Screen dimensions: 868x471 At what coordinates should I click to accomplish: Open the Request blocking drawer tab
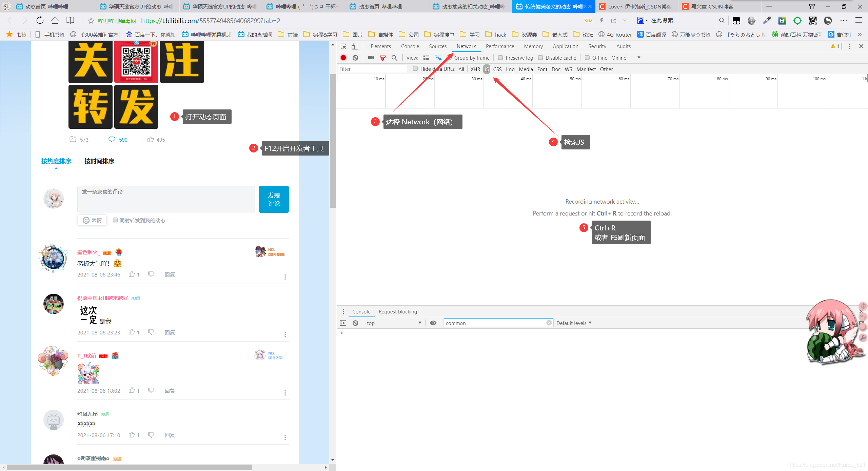[x=398, y=312]
